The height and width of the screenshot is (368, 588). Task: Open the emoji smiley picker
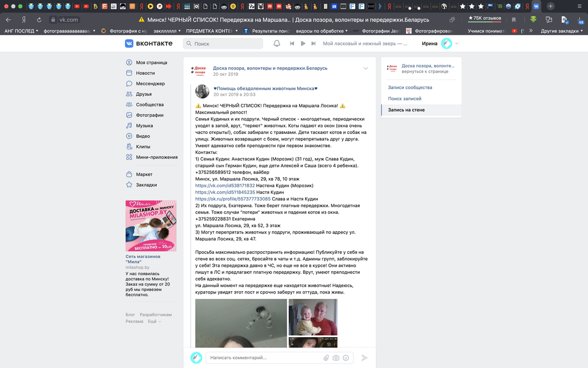click(346, 357)
